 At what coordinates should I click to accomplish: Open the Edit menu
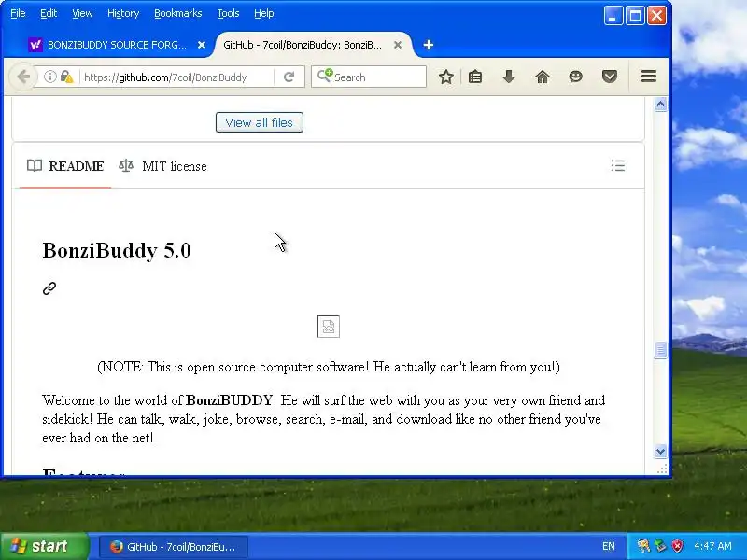point(49,13)
